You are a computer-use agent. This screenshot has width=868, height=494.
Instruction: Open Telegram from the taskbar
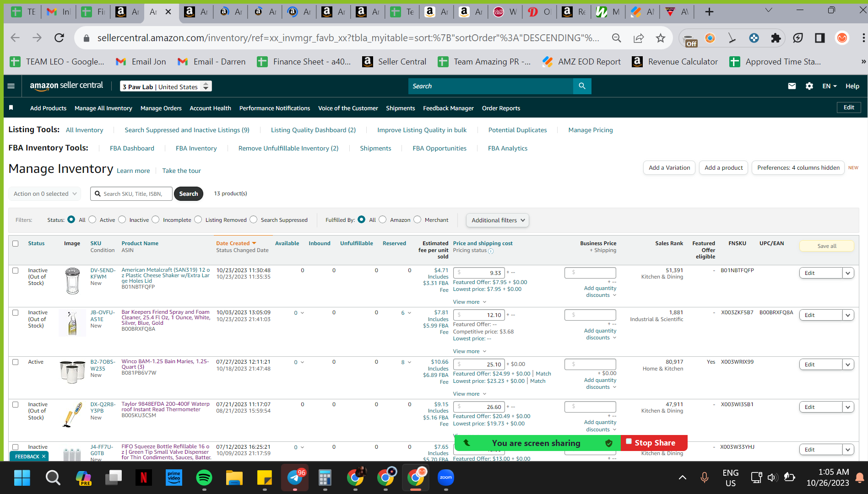[x=295, y=478]
